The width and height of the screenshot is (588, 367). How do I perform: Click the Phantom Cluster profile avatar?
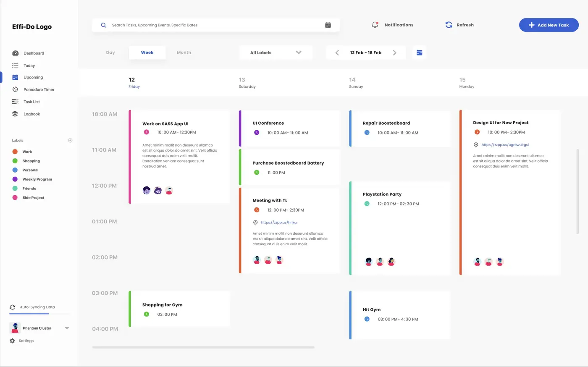point(15,328)
